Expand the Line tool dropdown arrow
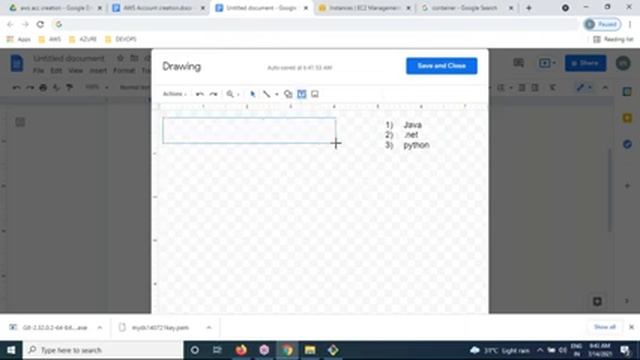Image resolution: width=640 pixels, height=360 pixels. tap(277, 94)
